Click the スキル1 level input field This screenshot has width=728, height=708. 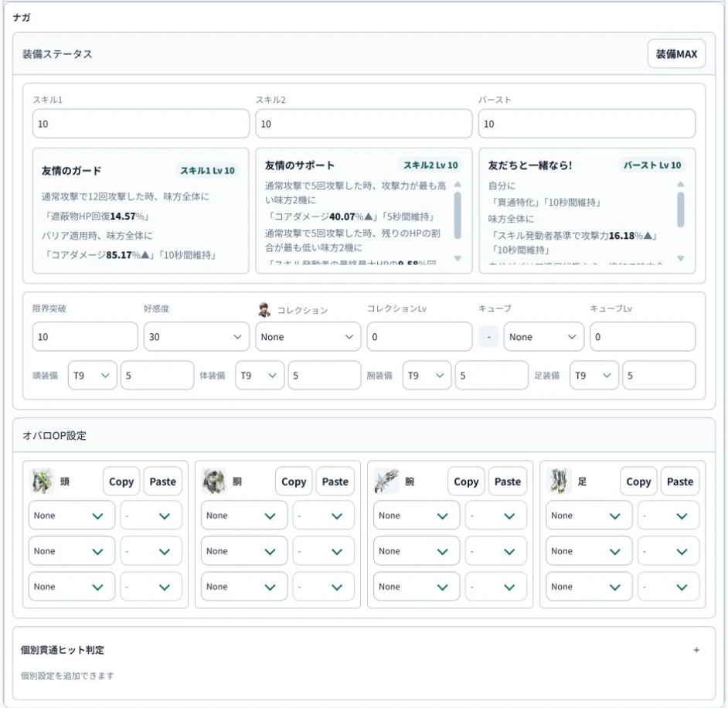click(141, 124)
